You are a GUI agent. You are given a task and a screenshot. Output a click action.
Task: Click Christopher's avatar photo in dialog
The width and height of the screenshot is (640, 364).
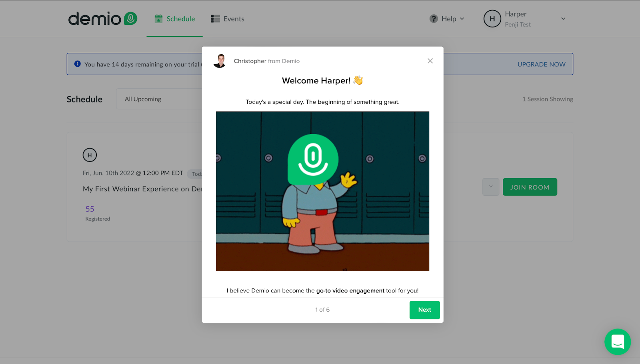tap(220, 61)
